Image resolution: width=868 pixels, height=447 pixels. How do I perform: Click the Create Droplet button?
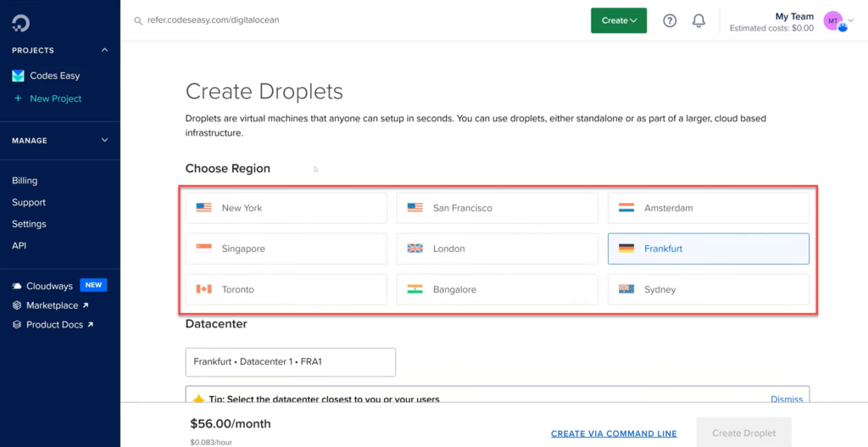(744, 433)
